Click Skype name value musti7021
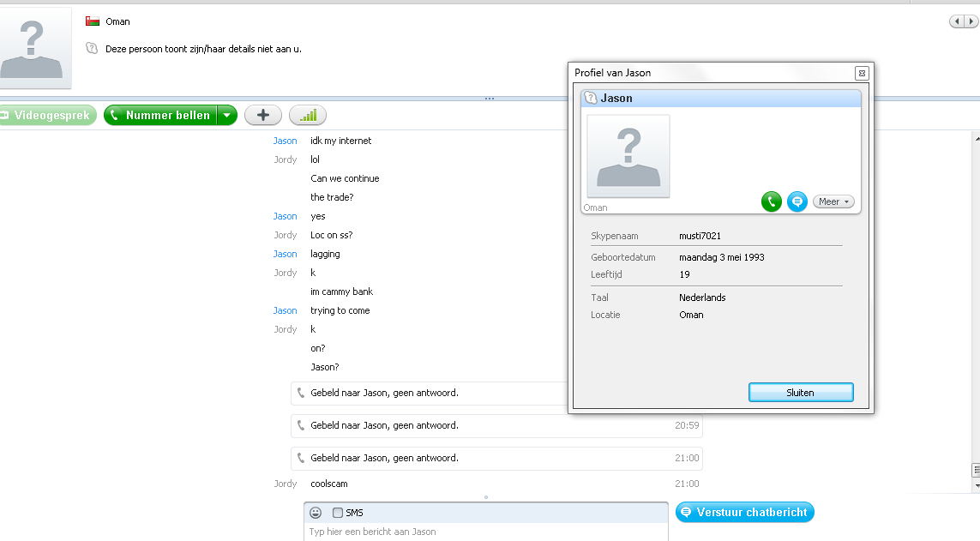The image size is (980, 541). click(700, 236)
